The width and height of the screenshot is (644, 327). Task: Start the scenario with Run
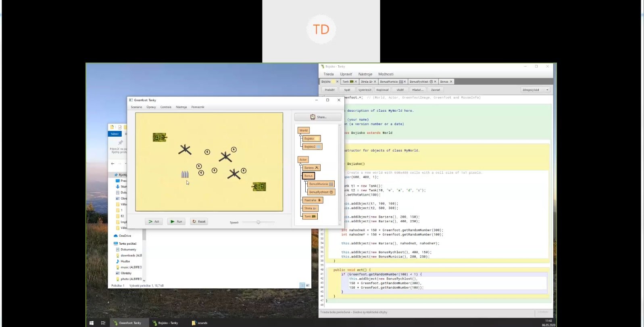176,221
